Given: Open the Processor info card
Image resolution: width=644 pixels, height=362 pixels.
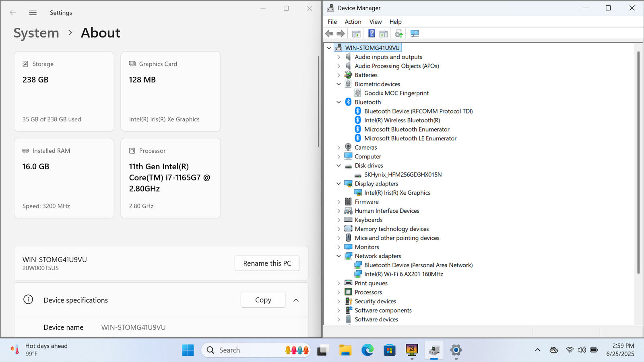Looking at the screenshot, I should pyautogui.click(x=171, y=178).
